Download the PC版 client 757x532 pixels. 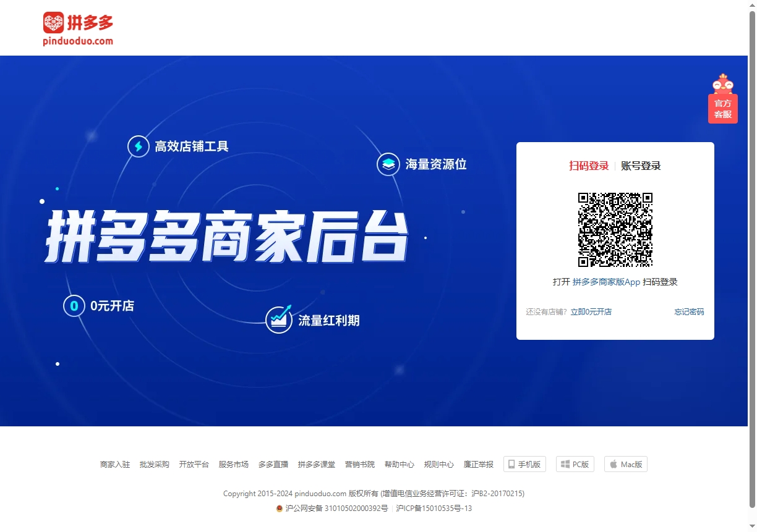click(x=575, y=464)
